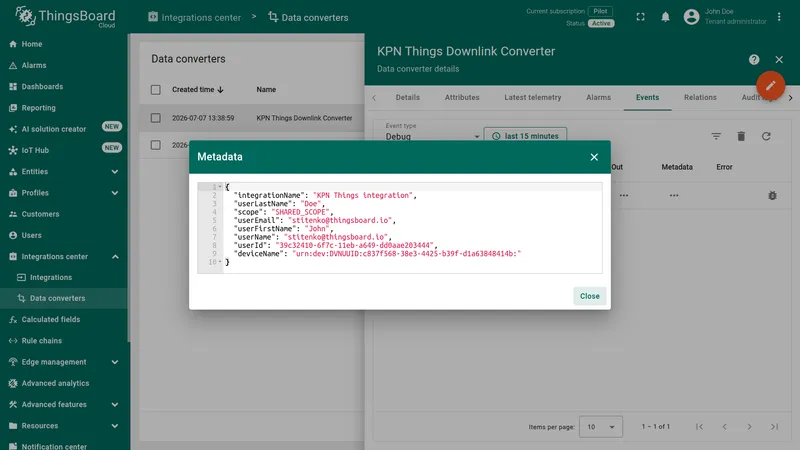Viewport: 800px width, 450px height.
Task: Open Metadata column ellipsis in event row
Action: click(674, 195)
